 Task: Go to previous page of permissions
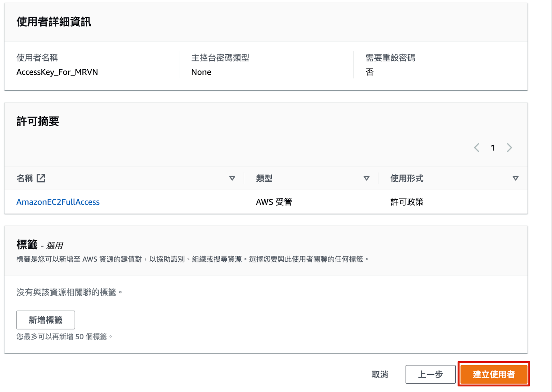click(476, 148)
